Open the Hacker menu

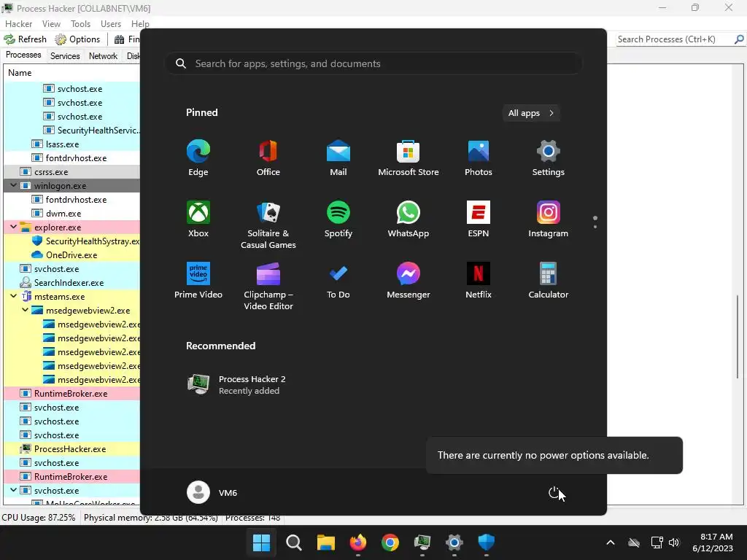coord(18,24)
